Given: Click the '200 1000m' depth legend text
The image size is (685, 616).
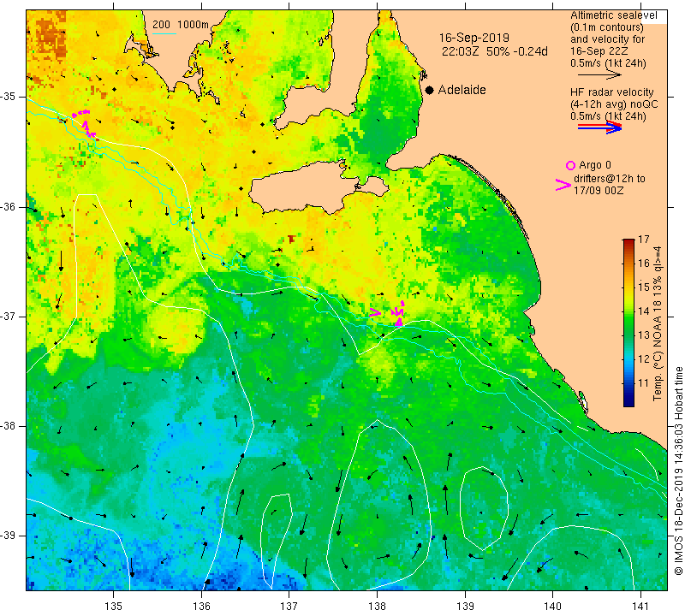Looking at the screenshot, I should [x=181, y=25].
